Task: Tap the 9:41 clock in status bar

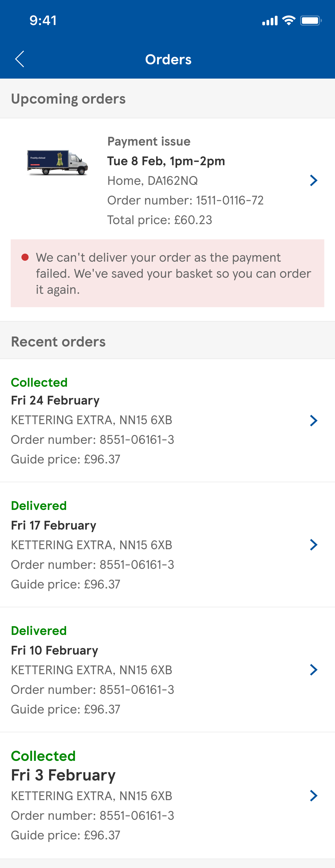Action: tap(43, 21)
